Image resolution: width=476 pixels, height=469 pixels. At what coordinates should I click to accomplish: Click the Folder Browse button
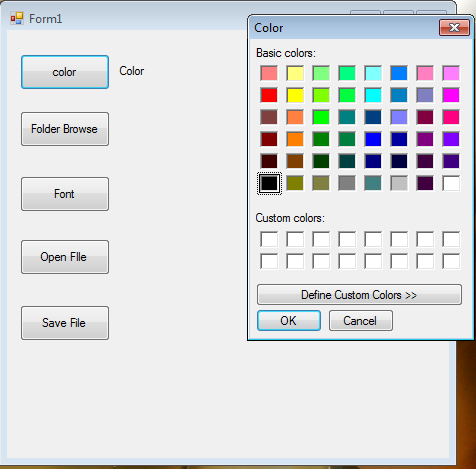pos(65,129)
